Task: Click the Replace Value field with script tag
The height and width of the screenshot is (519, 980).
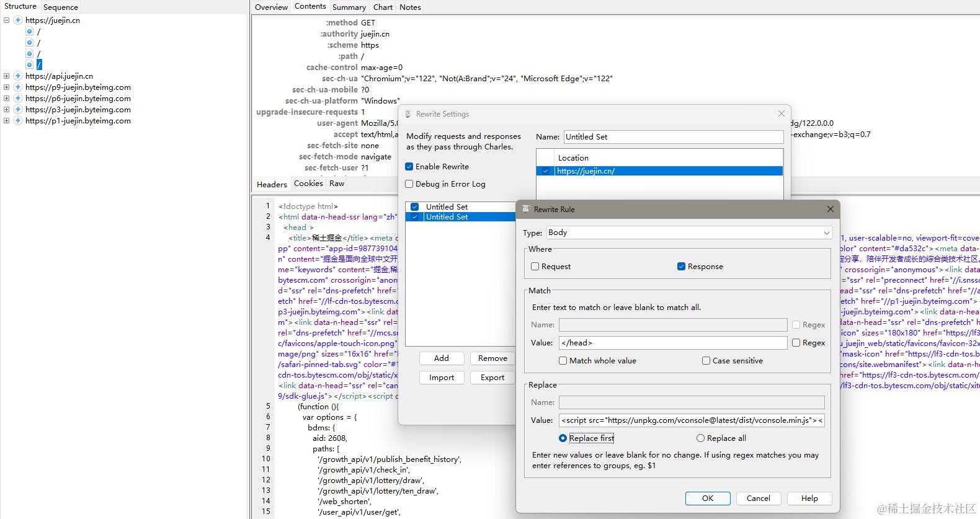Action: click(x=692, y=420)
